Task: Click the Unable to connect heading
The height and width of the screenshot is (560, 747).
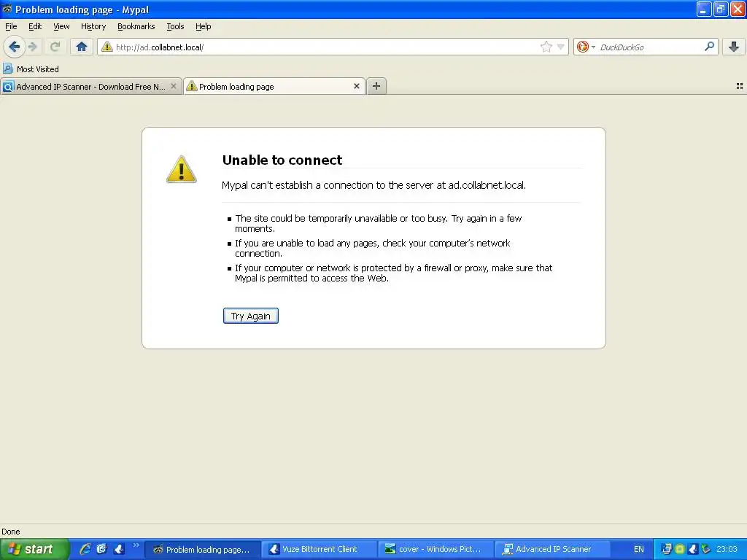Action: click(282, 160)
